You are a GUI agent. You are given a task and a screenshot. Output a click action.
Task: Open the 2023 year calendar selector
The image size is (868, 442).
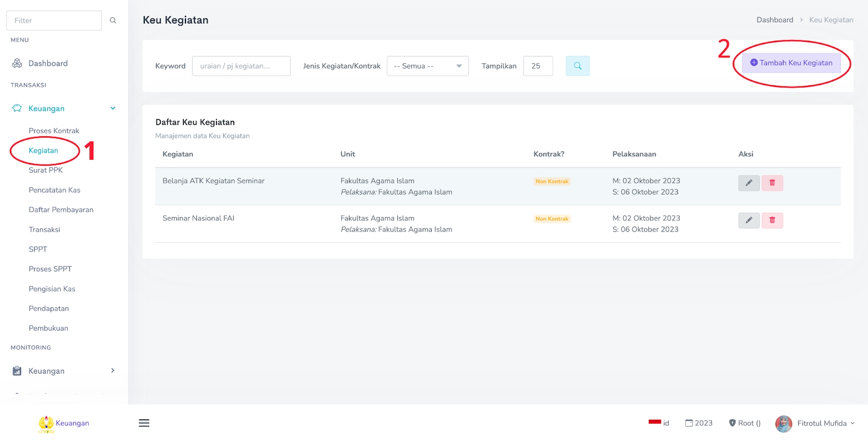pyautogui.click(x=699, y=423)
